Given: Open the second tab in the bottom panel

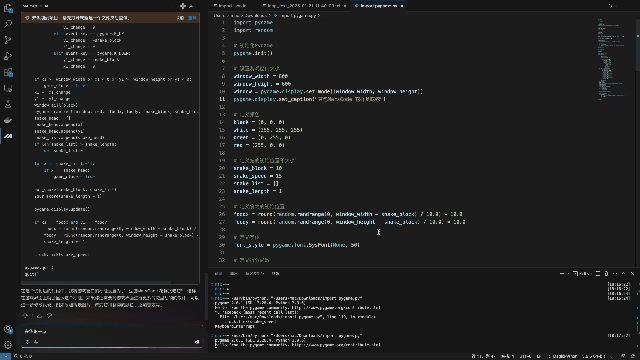Looking at the screenshot, I should pyautogui.click(x=233, y=273).
